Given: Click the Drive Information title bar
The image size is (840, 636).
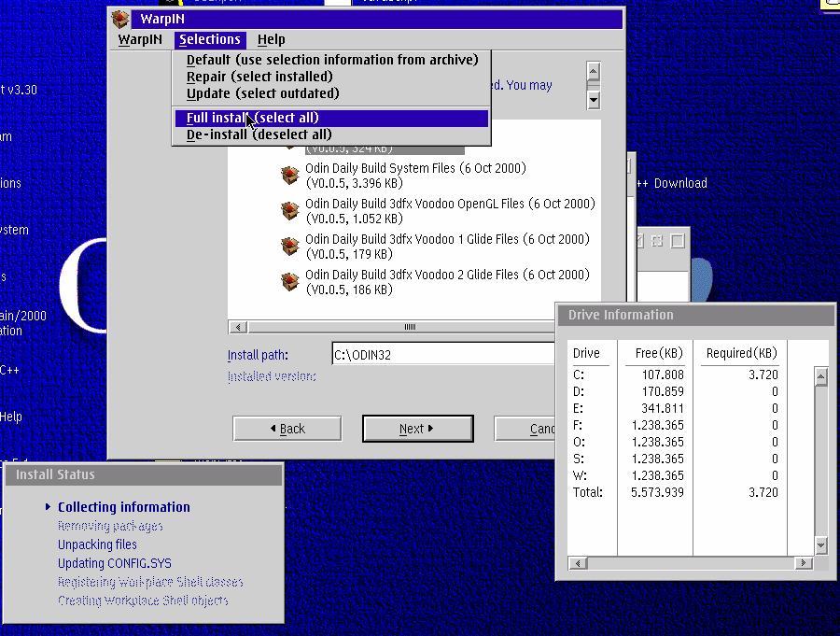Looking at the screenshot, I should click(696, 315).
